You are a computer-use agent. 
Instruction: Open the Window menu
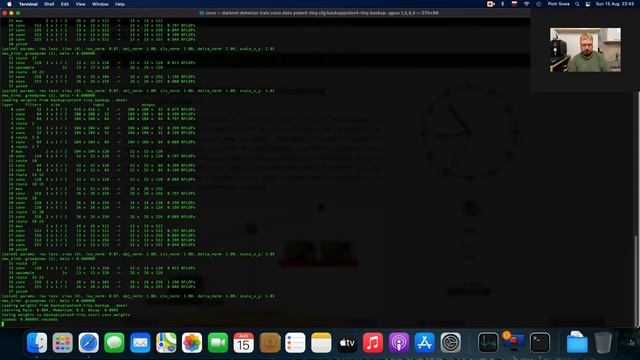(100, 4)
